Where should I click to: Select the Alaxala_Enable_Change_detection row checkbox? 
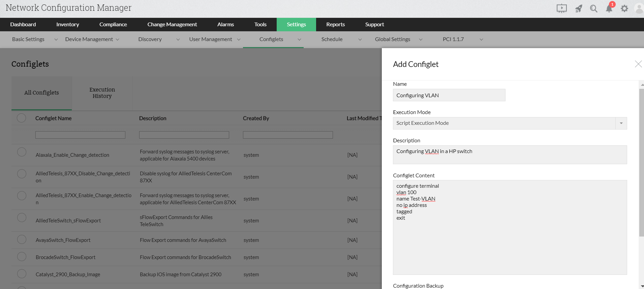pos(22,152)
